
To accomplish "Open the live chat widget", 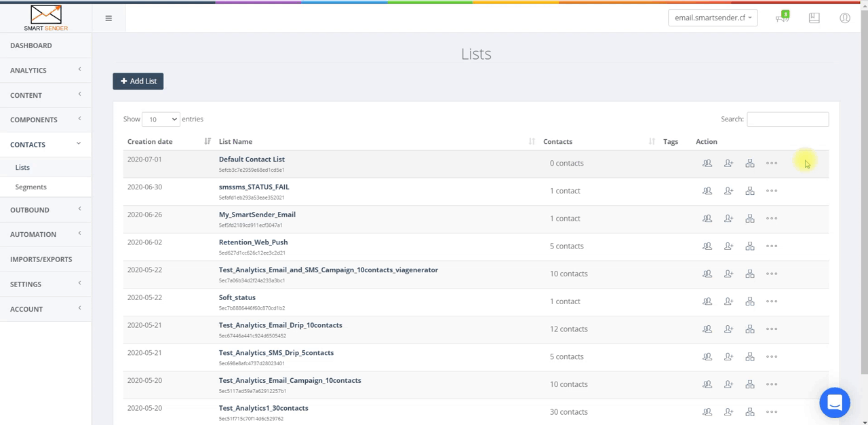I will [834, 403].
